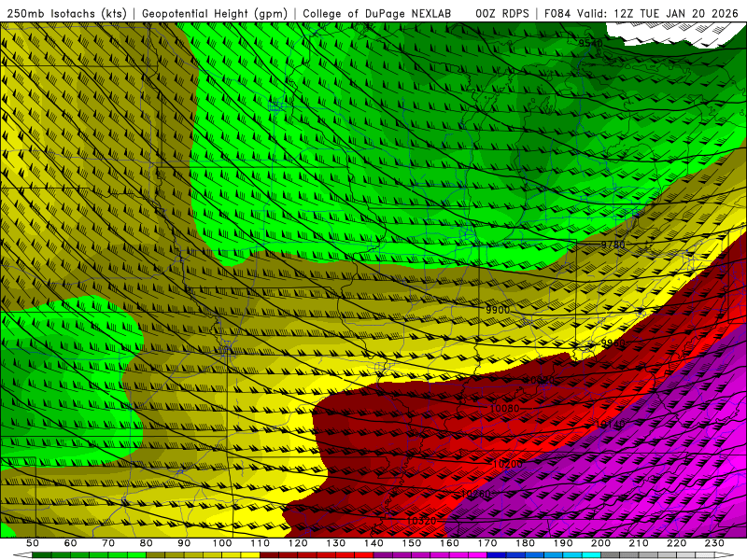This screenshot has height=560, width=747.
Task: Click the 80 kt color scale label
Action: click(147, 543)
